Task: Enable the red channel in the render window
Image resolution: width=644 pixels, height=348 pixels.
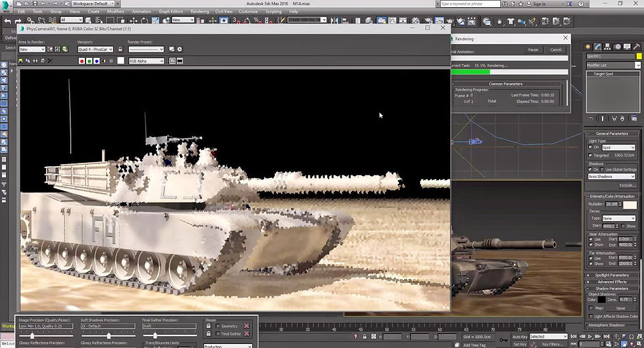Action: [81, 60]
